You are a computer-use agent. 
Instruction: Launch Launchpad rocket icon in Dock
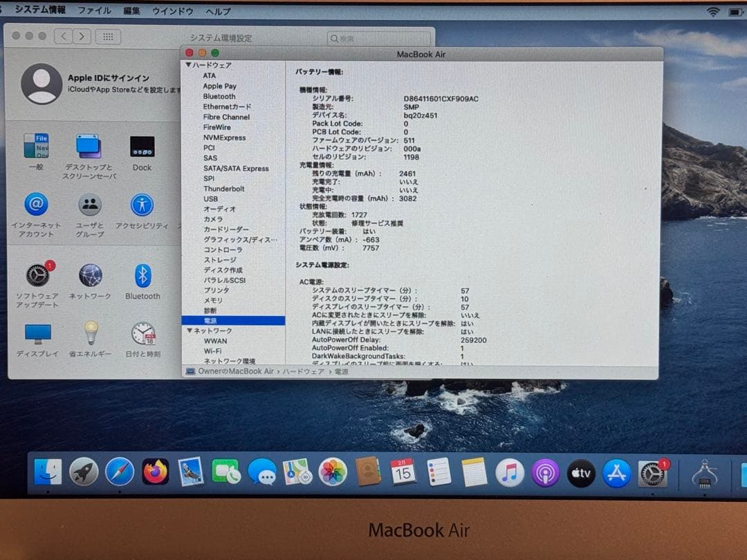[x=84, y=472]
